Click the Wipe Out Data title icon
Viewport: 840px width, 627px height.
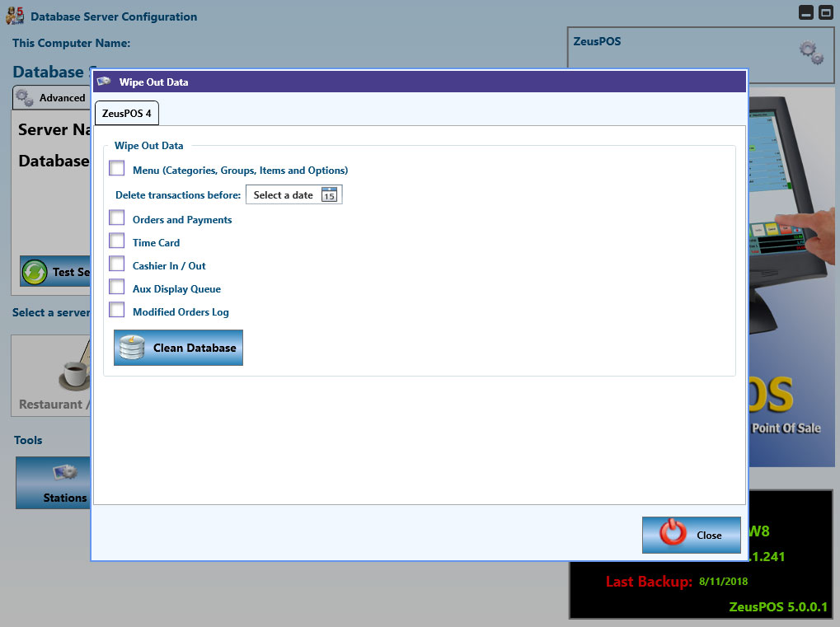tap(104, 82)
